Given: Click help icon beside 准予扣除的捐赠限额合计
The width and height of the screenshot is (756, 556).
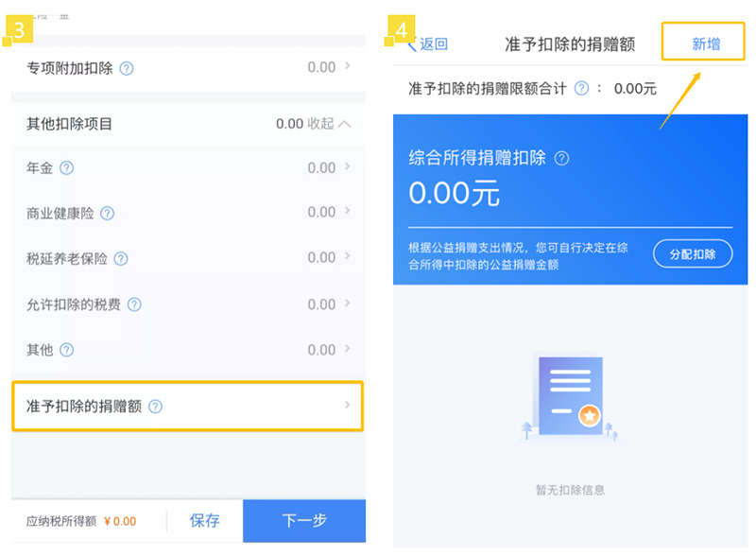Looking at the screenshot, I should pyautogui.click(x=582, y=88).
